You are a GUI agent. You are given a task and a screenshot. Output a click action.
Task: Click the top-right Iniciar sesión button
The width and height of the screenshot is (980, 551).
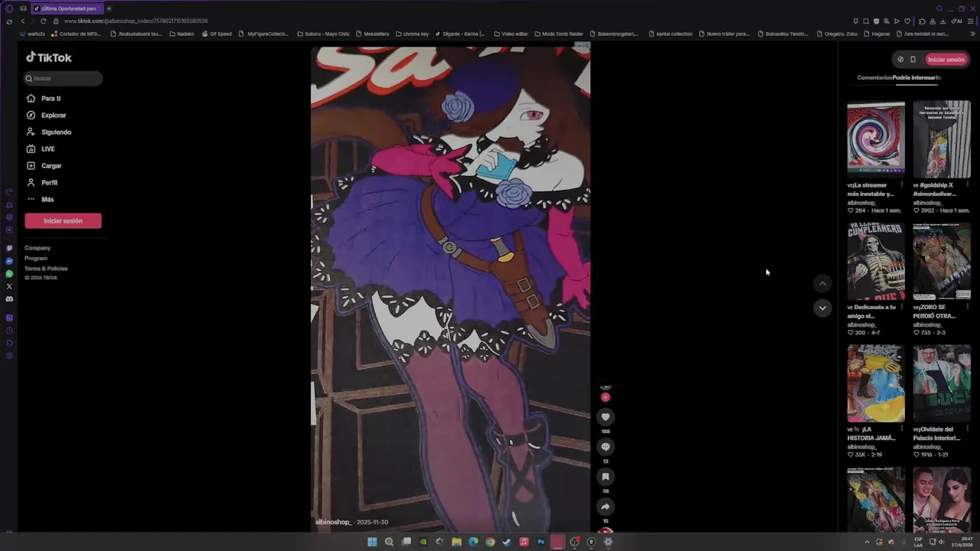point(946,59)
